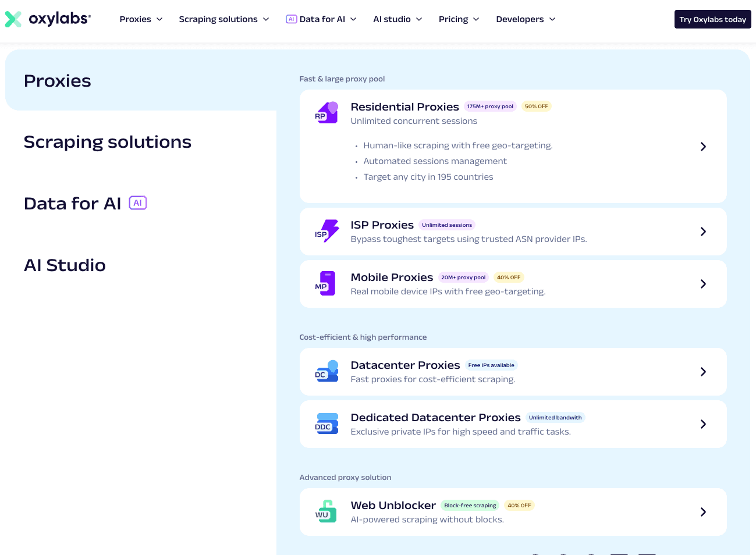Click the Try Oxylabs today button
The image size is (756, 555).
click(712, 19)
